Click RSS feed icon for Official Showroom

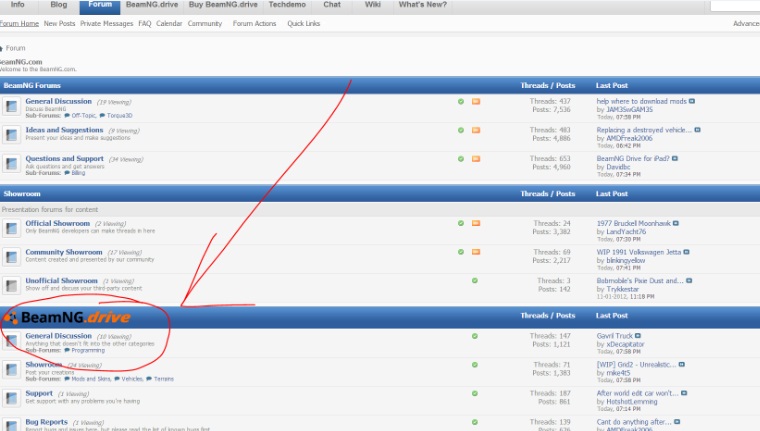click(x=476, y=223)
